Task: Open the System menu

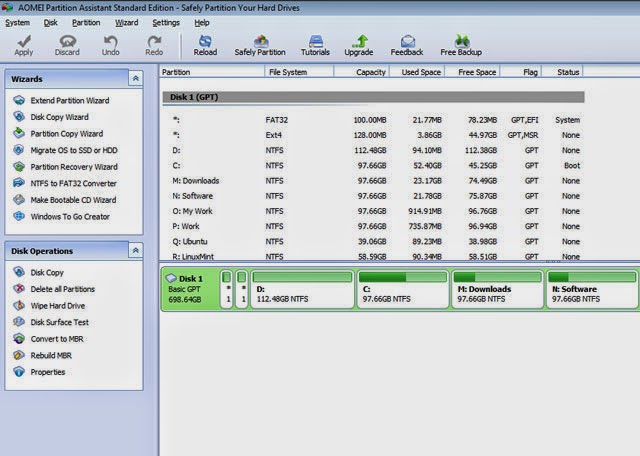Action: pos(17,23)
